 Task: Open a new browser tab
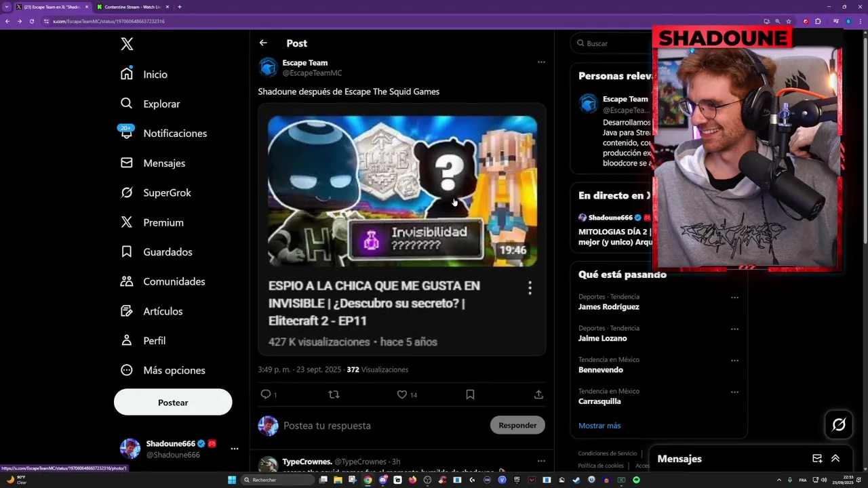[x=179, y=7]
